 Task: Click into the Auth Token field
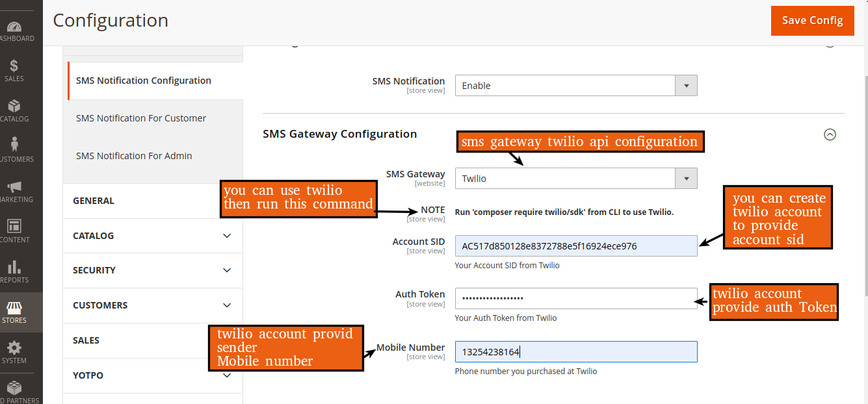[x=575, y=299]
